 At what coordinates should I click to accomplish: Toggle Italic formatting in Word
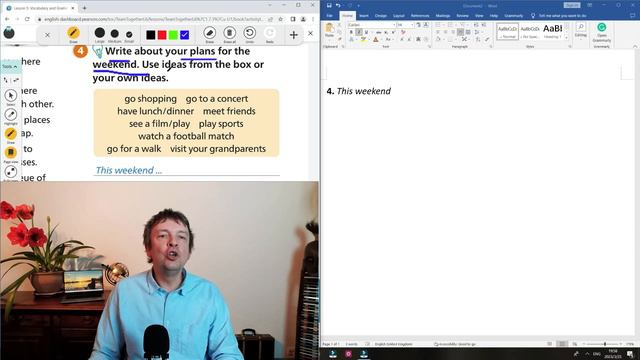(x=359, y=32)
